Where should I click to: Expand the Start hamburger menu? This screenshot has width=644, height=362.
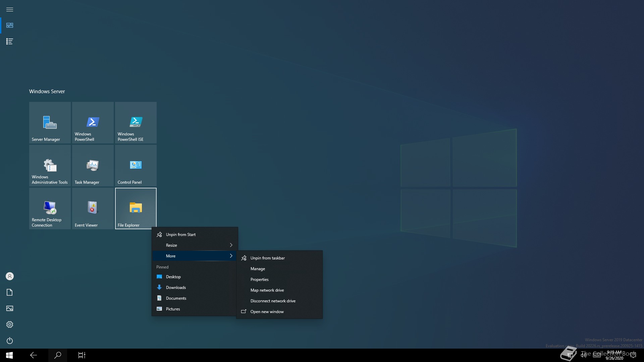coord(10,9)
